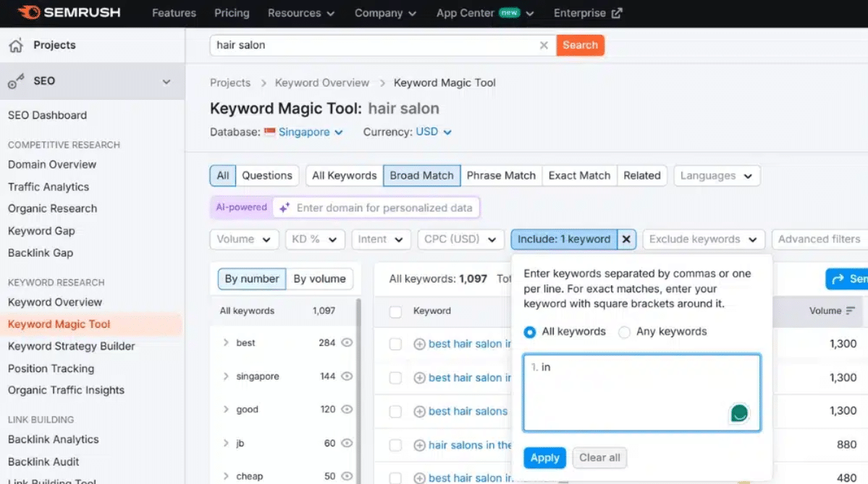Open the Intent filter dropdown

click(x=381, y=239)
